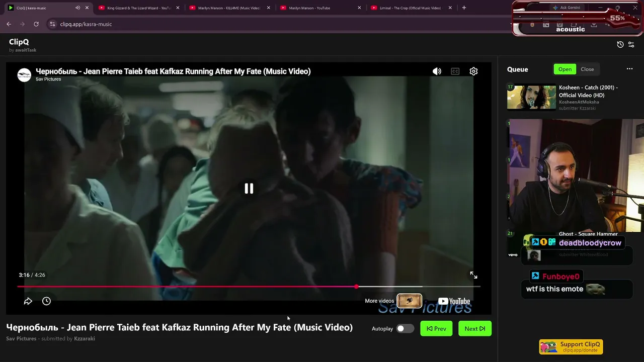This screenshot has height=362, width=644.
Task: Close the King Gizzard & The Lizard Wizard tab
Action: pos(178,8)
